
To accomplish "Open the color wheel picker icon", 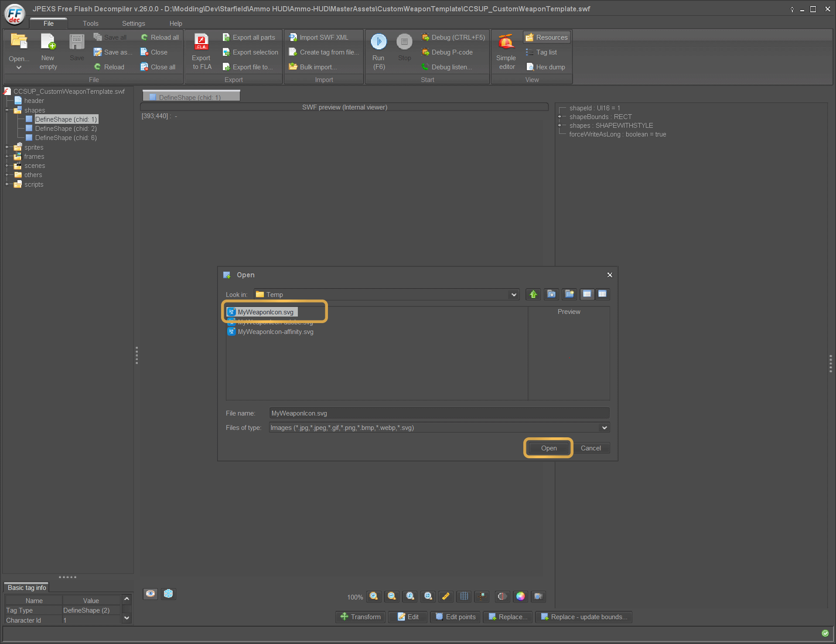I will point(520,596).
